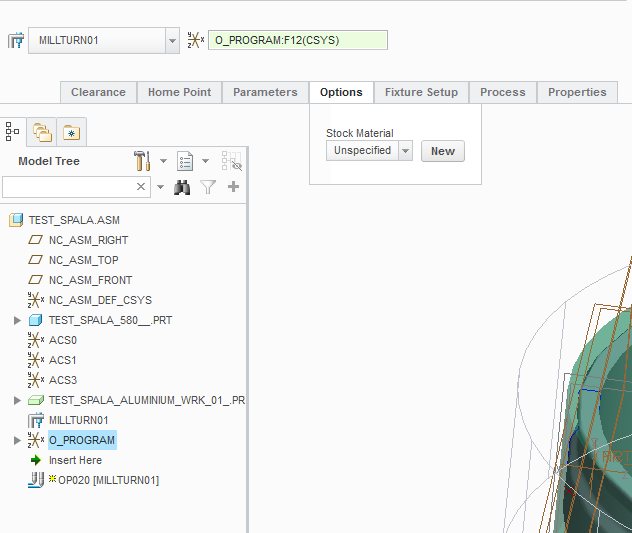Image resolution: width=632 pixels, height=533 pixels.
Task: Go to the Properties tab
Action: 577,92
